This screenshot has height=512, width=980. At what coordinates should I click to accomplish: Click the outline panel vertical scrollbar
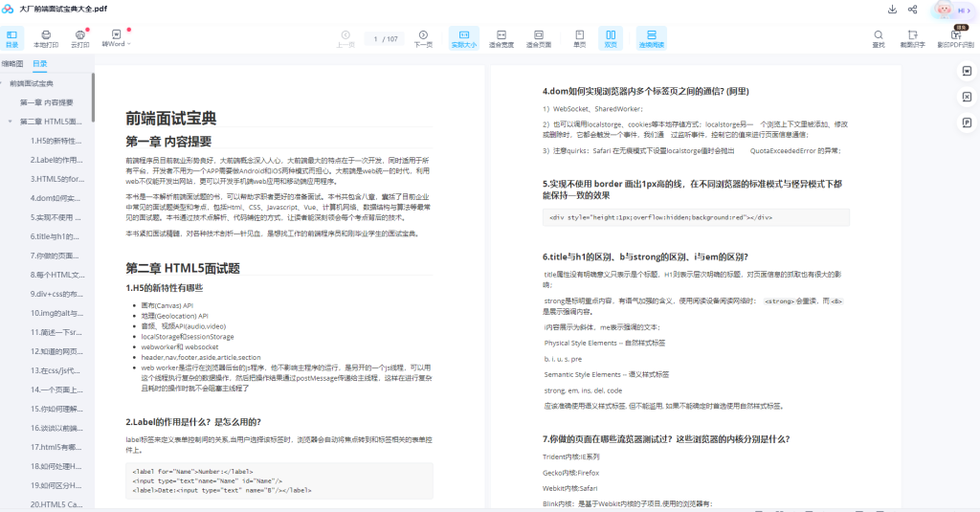93,98
